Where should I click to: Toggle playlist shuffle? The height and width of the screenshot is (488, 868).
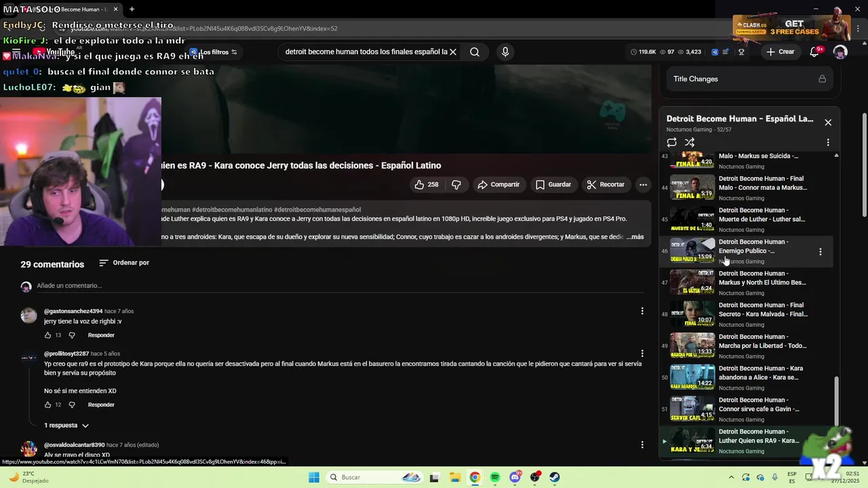point(690,142)
